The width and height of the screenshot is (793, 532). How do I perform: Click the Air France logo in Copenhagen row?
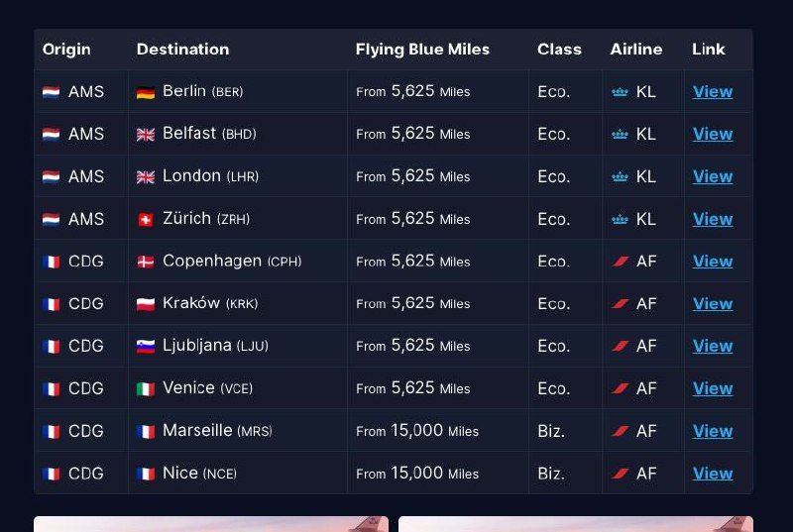621,262
